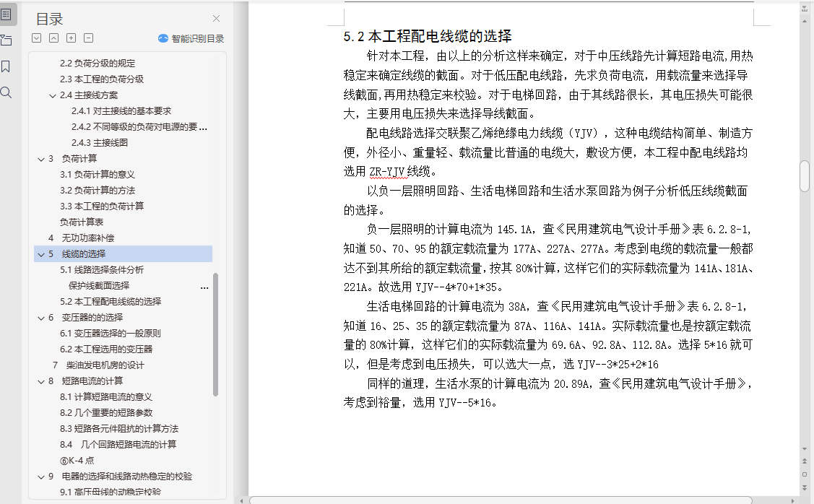The width and height of the screenshot is (814, 504).
Task: Jump to 5.1 线路选择条件分析
Action: [x=102, y=270]
